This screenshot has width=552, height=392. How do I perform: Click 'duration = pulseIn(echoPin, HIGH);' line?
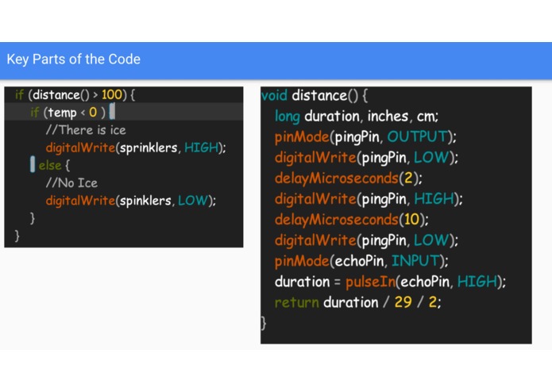391,282
